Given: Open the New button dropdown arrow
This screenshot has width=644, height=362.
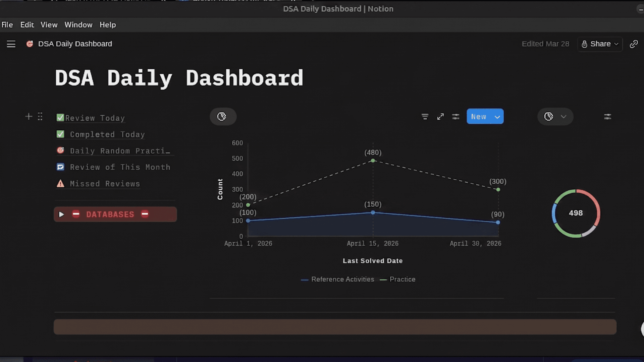Looking at the screenshot, I should [497, 117].
